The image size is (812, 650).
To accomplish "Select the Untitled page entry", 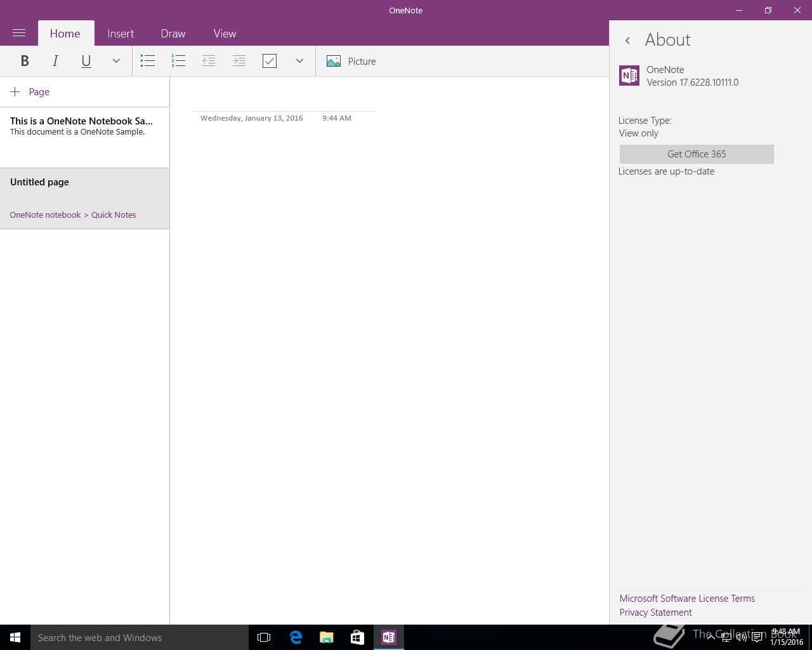I will (x=84, y=198).
